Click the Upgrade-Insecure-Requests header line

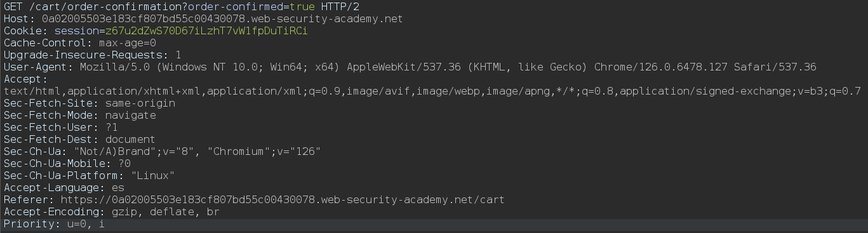point(93,55)
